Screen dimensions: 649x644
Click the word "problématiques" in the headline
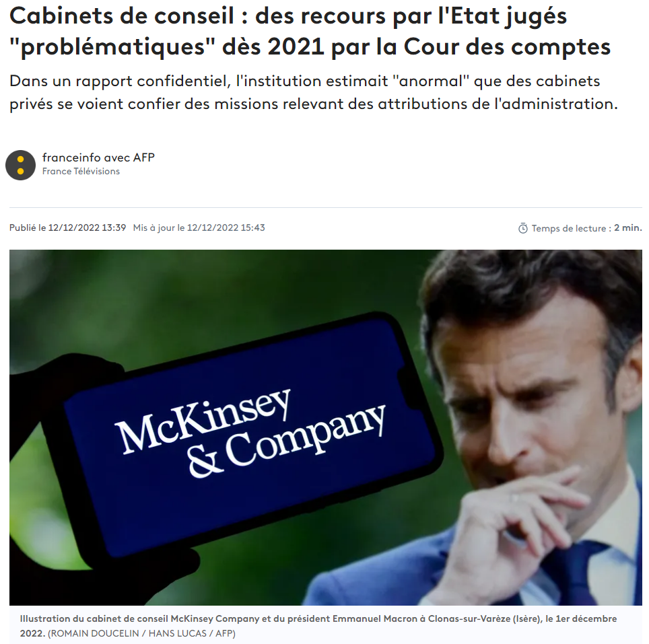pos(113,47)
